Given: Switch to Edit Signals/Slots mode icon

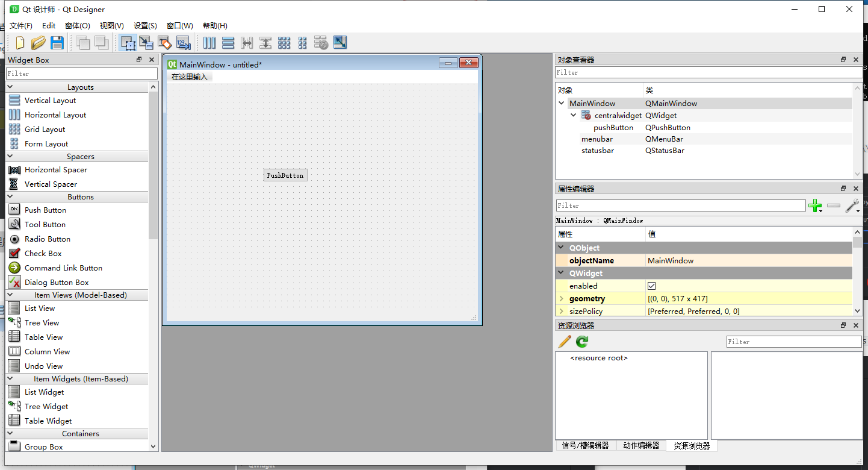Looking at the screenshot, I should (146, 43).
